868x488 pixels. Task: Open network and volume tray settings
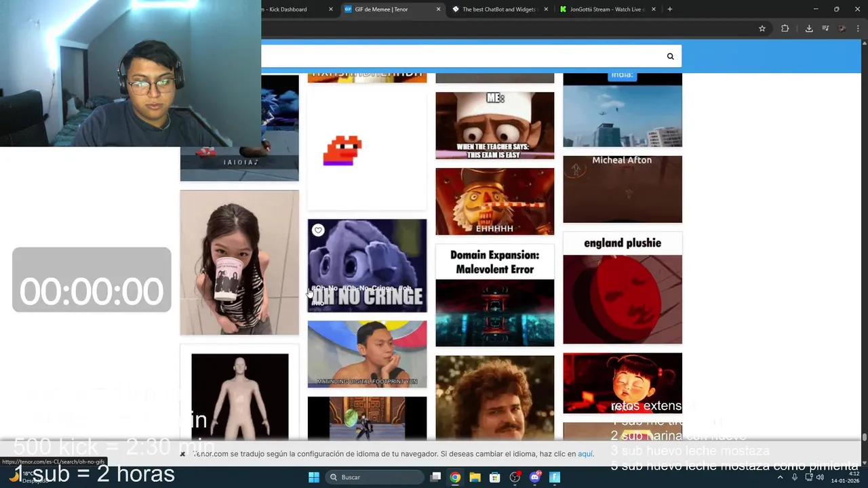(x=814, y=477)
